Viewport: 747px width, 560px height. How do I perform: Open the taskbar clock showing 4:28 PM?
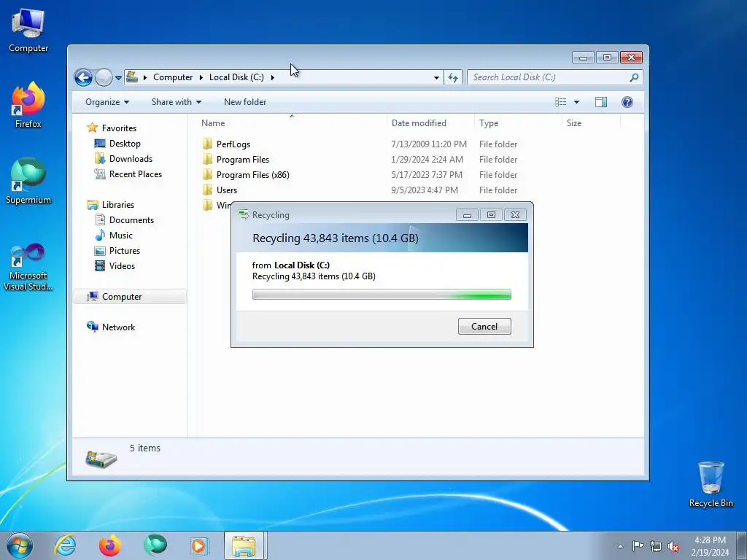(x=710, y=546)
